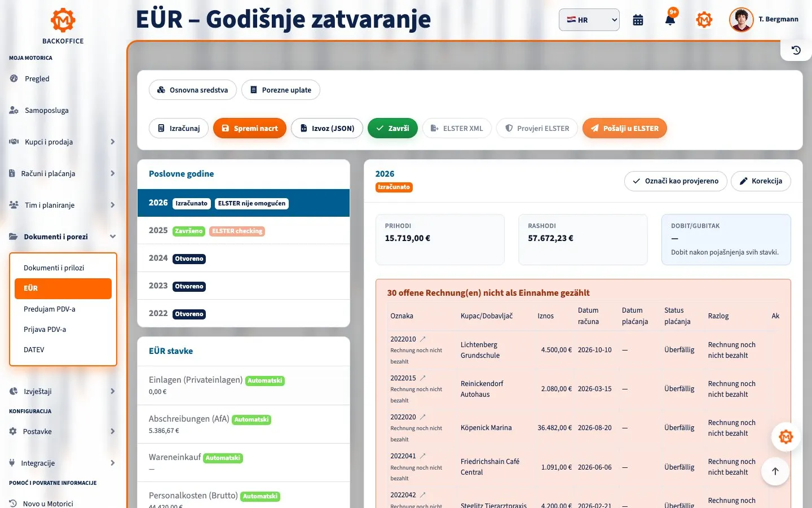Click the back-to-top arrow button
The height and width of the screenshot is (508, 812).
775,471
